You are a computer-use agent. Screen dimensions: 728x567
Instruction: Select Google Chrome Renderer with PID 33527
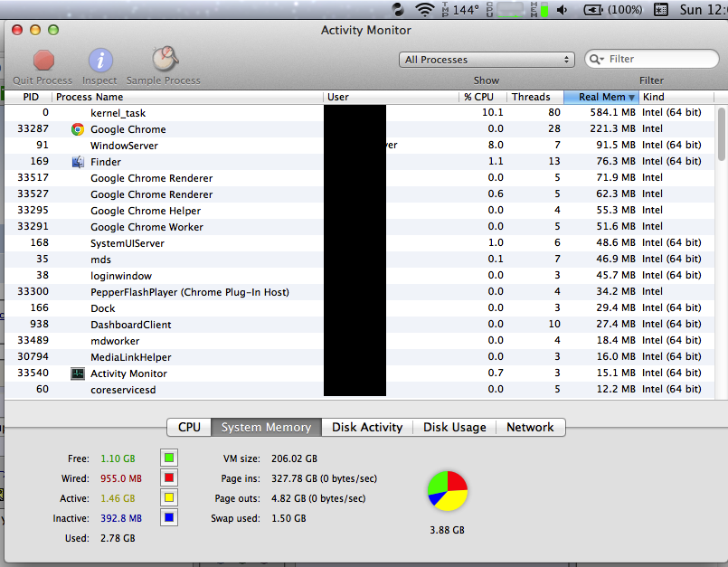tap(359, 194)
